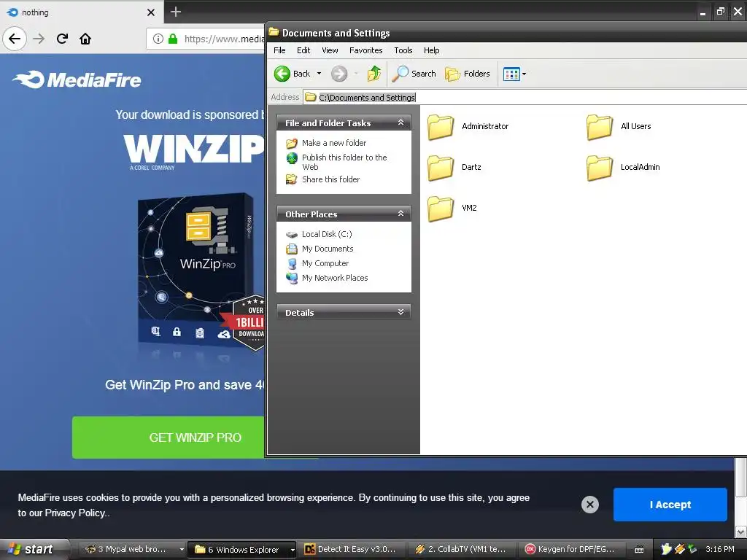The image size is (747, 560).
Task: Click the first tray icon left of clock
Action: pos(667,549)
